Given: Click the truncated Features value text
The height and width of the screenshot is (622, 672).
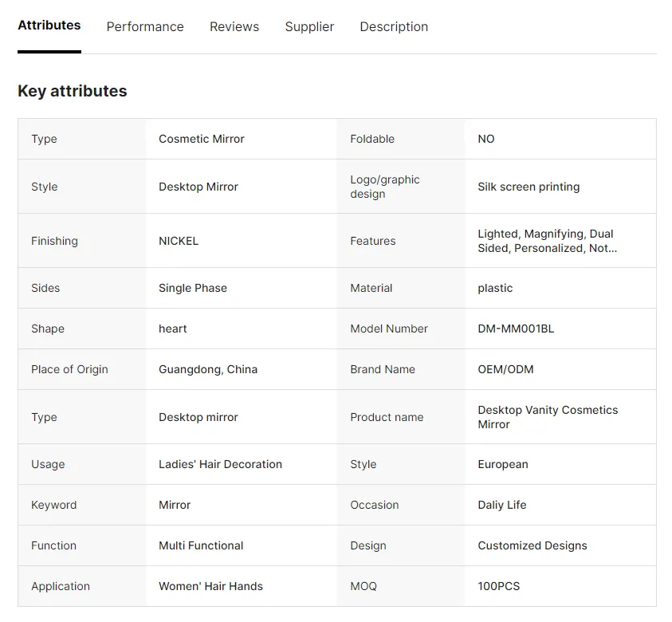Looking at the screenshot, I should (x=548, y=241).
